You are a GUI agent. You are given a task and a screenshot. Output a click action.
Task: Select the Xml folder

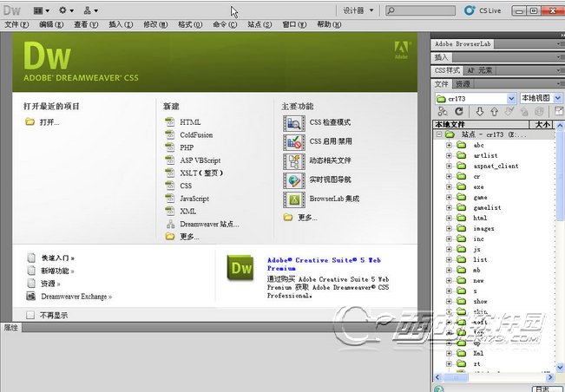click(x=478, y=354)
